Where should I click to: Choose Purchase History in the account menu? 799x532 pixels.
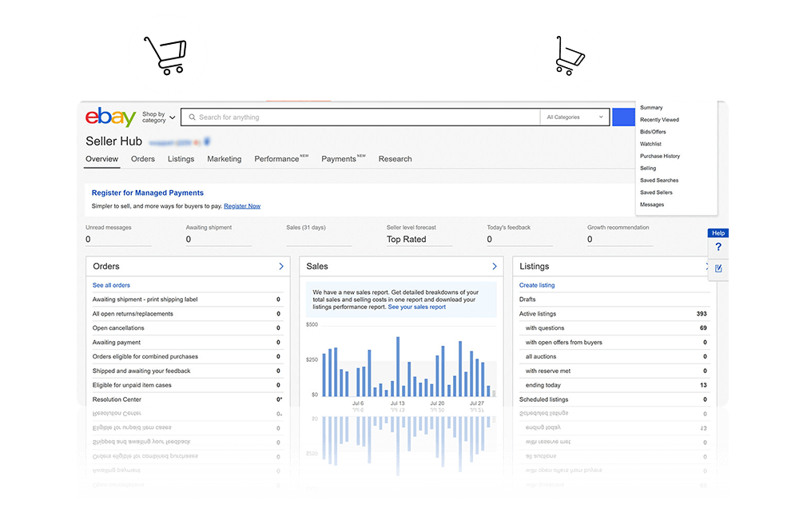[x=658, y=156]
